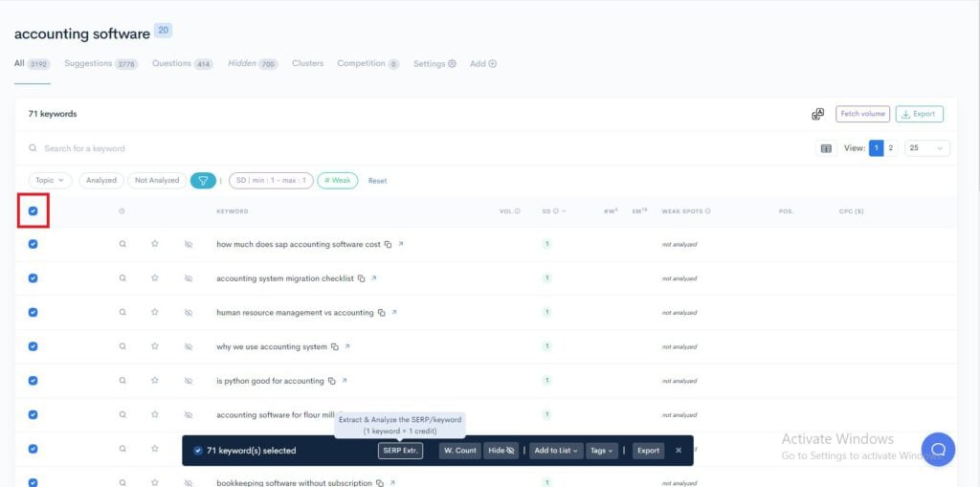
Task: Open 'accounting system migration checklist' external link
Action: tap(374, 278)
